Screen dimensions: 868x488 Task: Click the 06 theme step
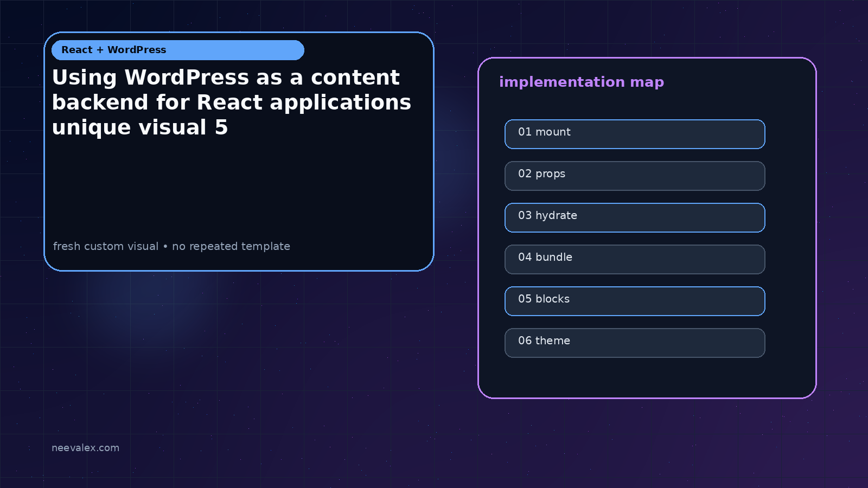point(635,343)
